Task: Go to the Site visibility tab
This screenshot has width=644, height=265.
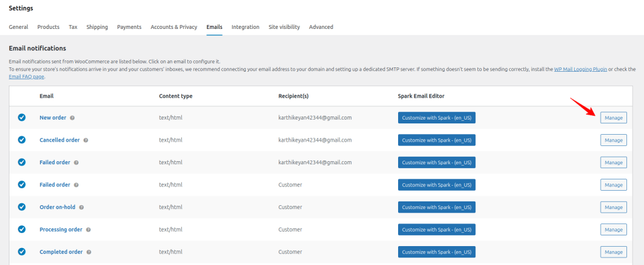Action: coord(284,27)
